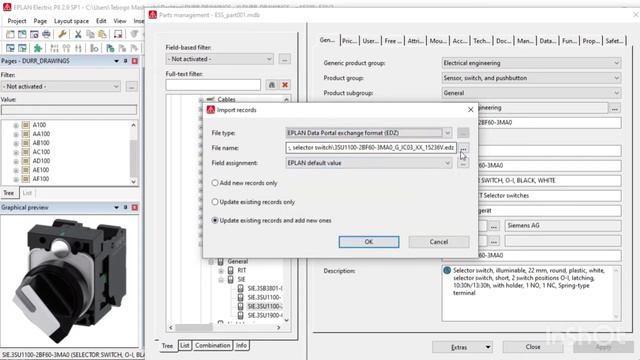The width and height of the screenshot is (640, 360).
Task: Click the wrench settings icon
Action: point(62,34)
